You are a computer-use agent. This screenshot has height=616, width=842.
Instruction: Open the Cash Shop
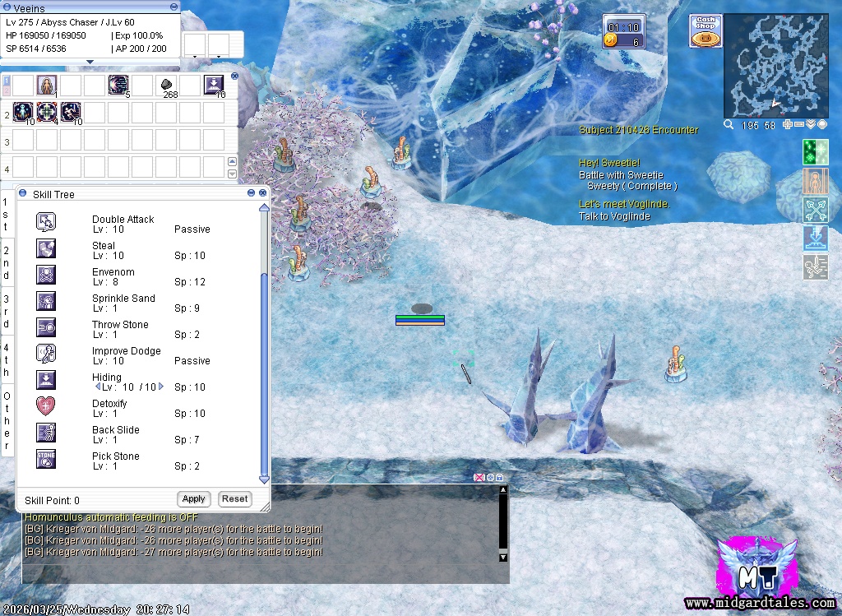pos(706,31)
